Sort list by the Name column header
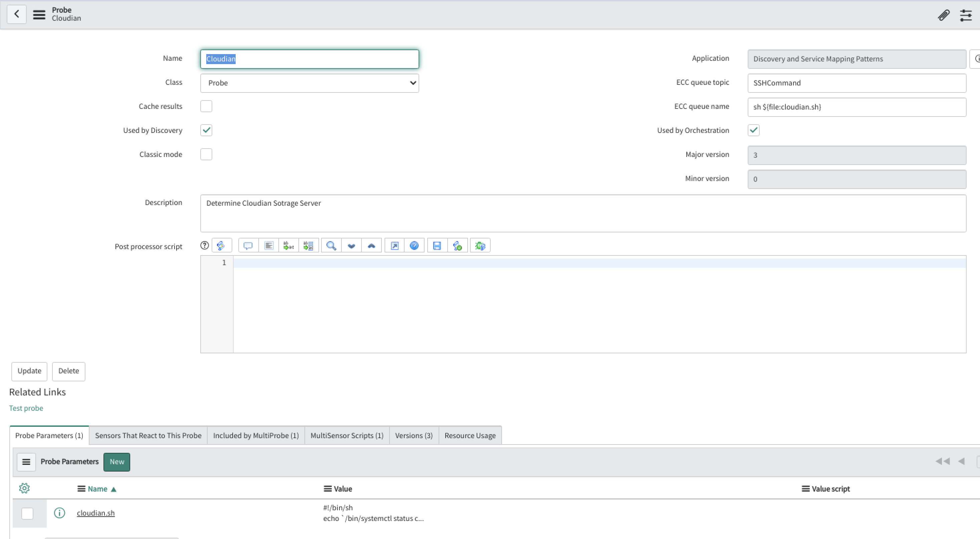 (x=97, y=489)
